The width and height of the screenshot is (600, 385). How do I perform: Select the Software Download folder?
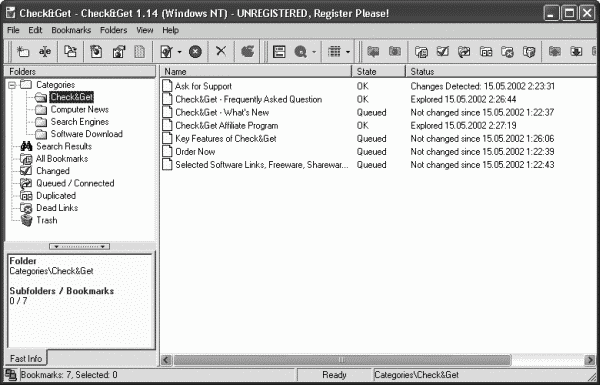86,134
